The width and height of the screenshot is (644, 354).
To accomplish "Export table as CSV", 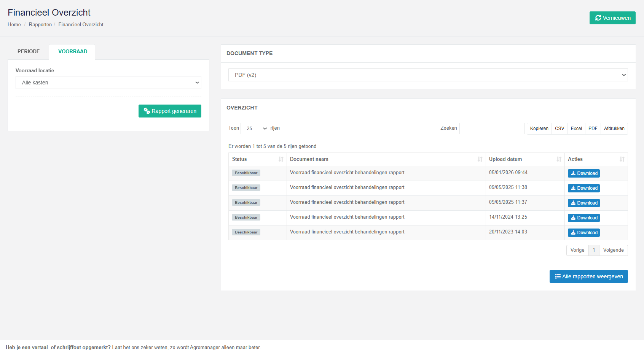I will tap(560, 129).
